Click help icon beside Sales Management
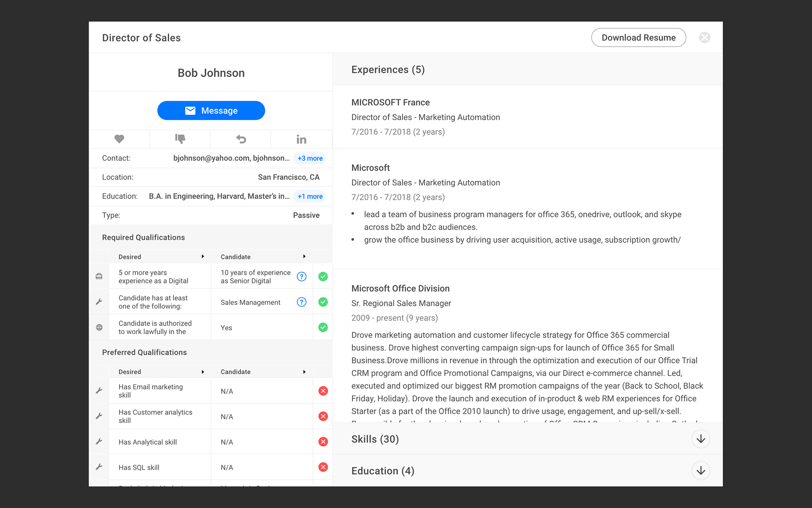The height and width of the screenshot is (508, 812). 302,302
